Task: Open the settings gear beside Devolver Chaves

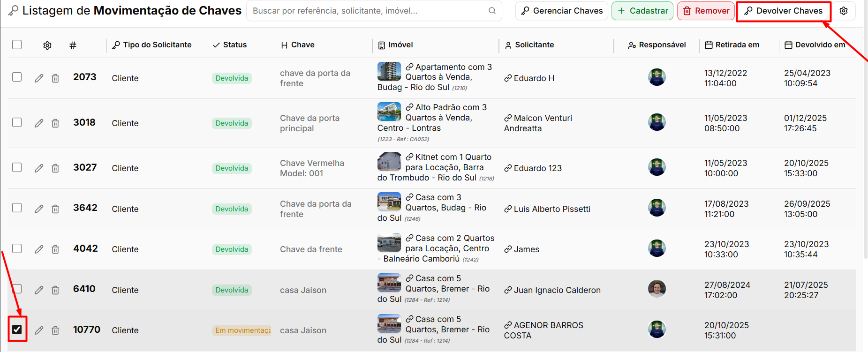Action: pyautogui.click(x=844, y=11)
